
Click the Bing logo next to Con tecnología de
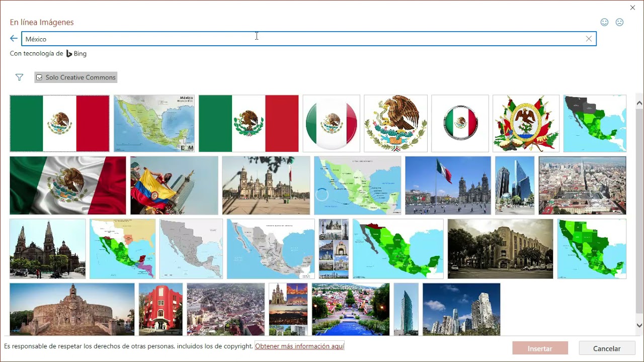pos(76,53)
